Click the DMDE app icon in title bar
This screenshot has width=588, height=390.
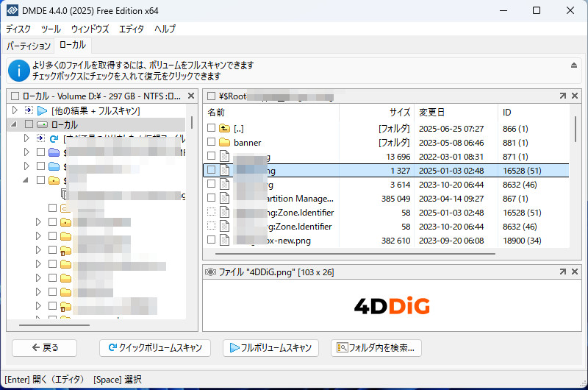(x=12, y=10)
